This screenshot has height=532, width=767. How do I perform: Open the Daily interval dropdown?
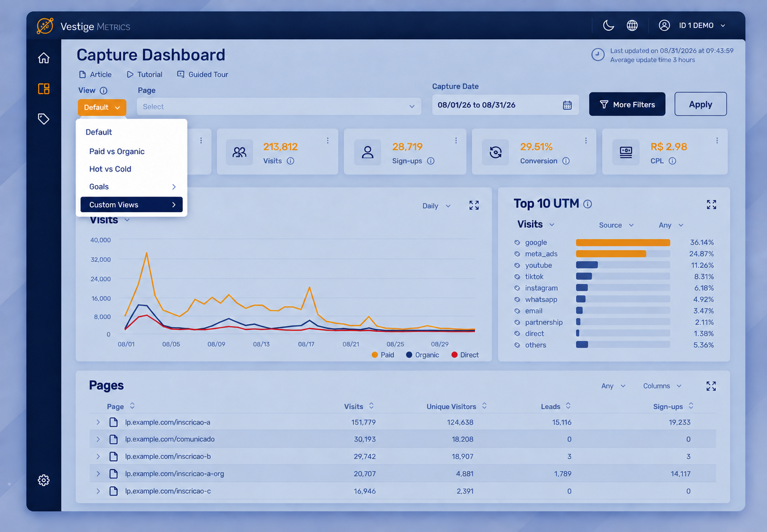[x=436, y=206]
